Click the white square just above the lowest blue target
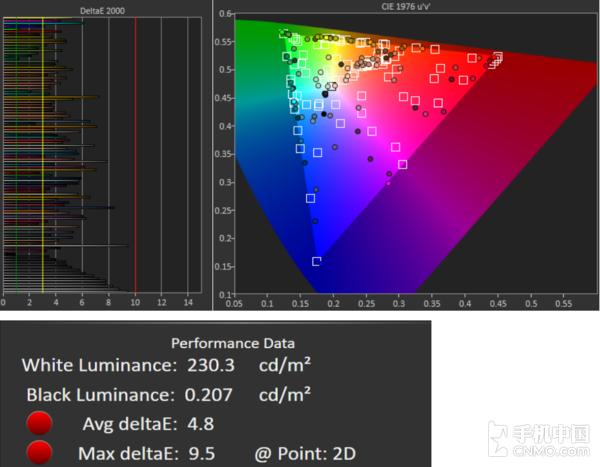The image size is (600, 467). point(310,198)
